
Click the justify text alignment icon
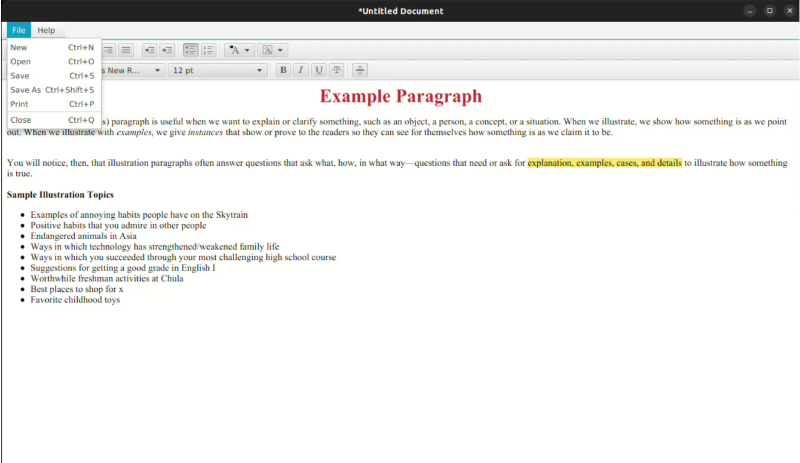point(126,50)
